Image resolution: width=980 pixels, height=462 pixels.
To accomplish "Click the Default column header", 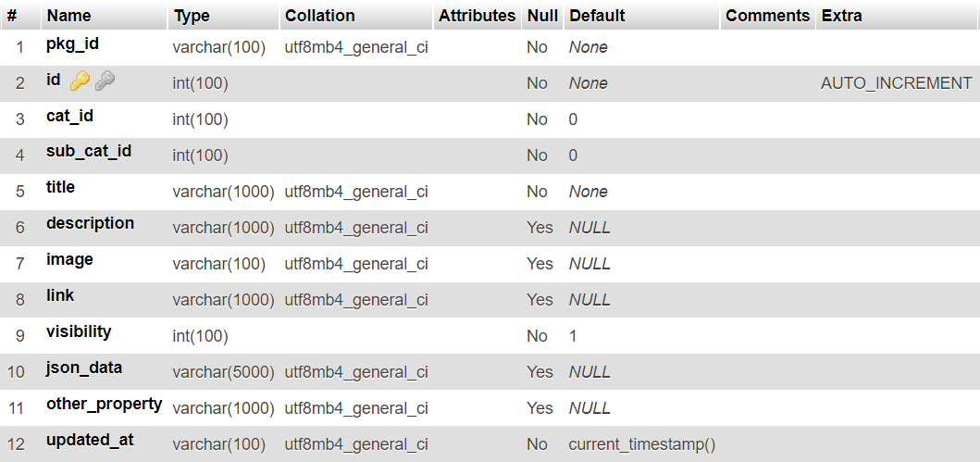I will click(597, 16).
